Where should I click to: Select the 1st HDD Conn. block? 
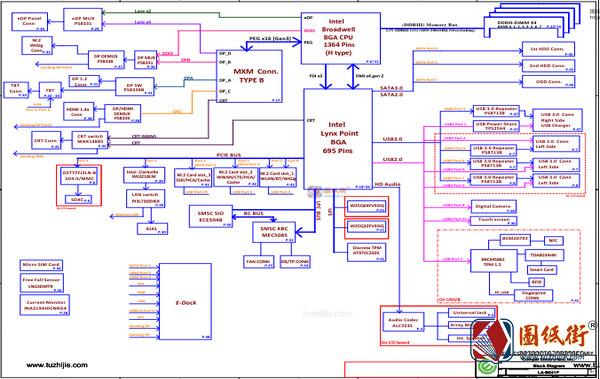coord(548,49)
